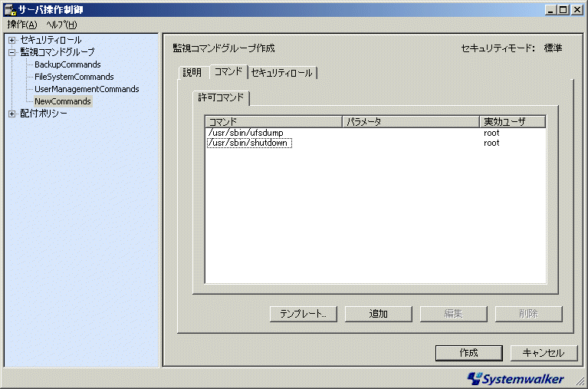Minimize the サーバ操作制御 window

coord(550,10)
